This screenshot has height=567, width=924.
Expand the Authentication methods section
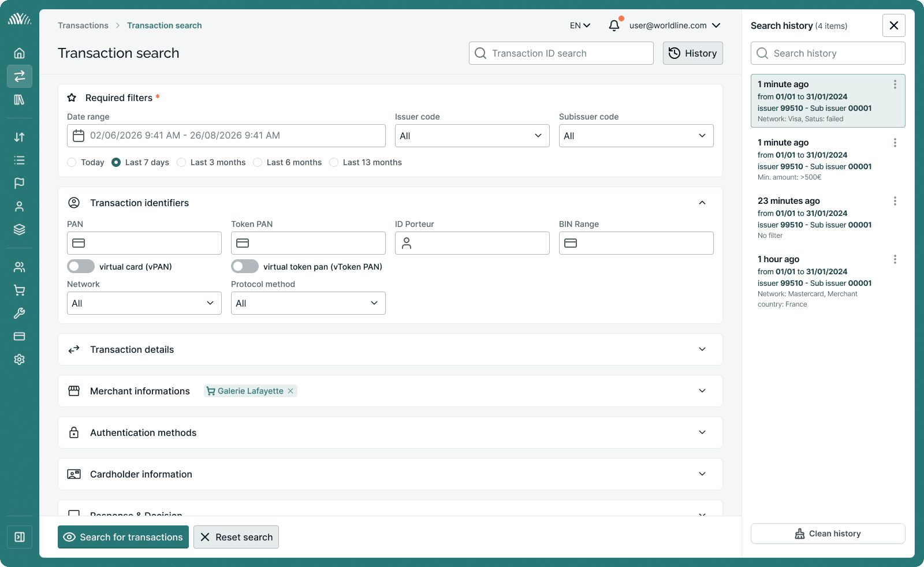click(x=702, y=432)
